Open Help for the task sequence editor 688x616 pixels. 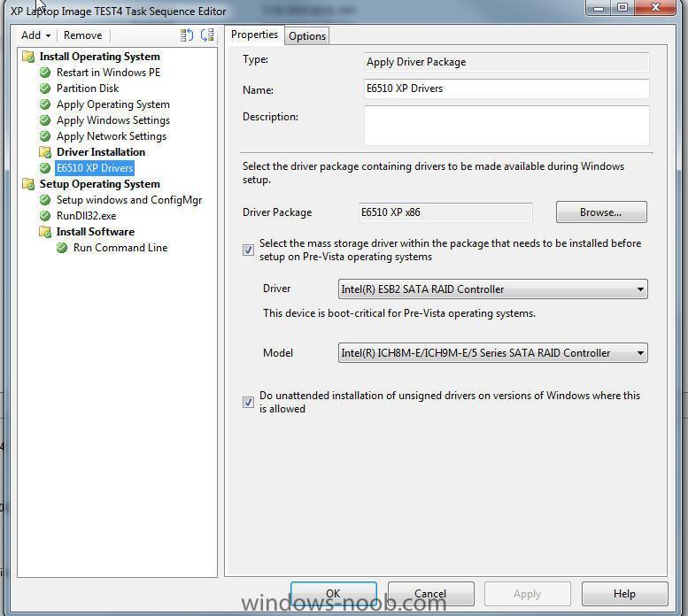(x=624, y=594)
